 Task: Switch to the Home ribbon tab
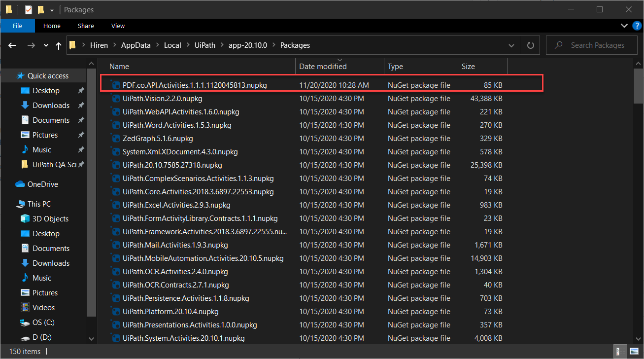52,26
